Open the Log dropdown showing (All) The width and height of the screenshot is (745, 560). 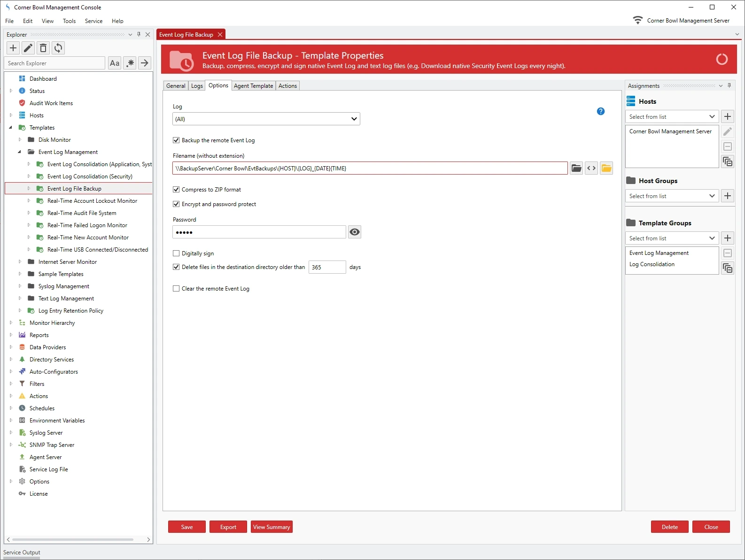(x=266, y=119)
